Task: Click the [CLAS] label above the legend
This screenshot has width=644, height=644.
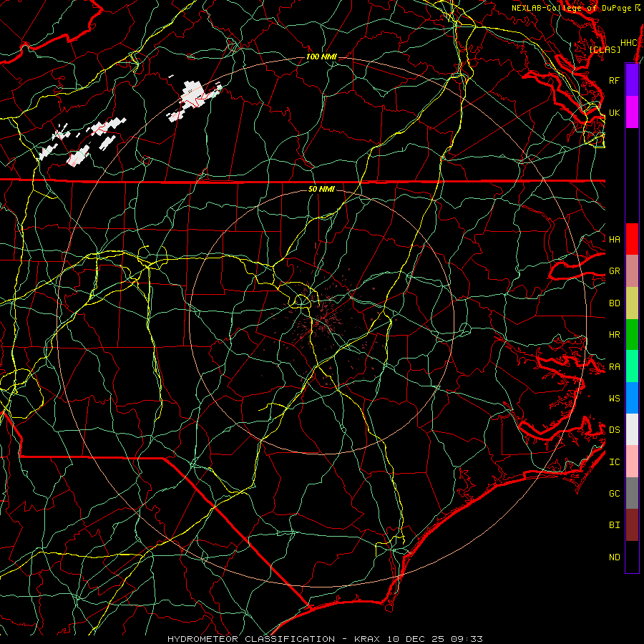Action: [605, 49]
